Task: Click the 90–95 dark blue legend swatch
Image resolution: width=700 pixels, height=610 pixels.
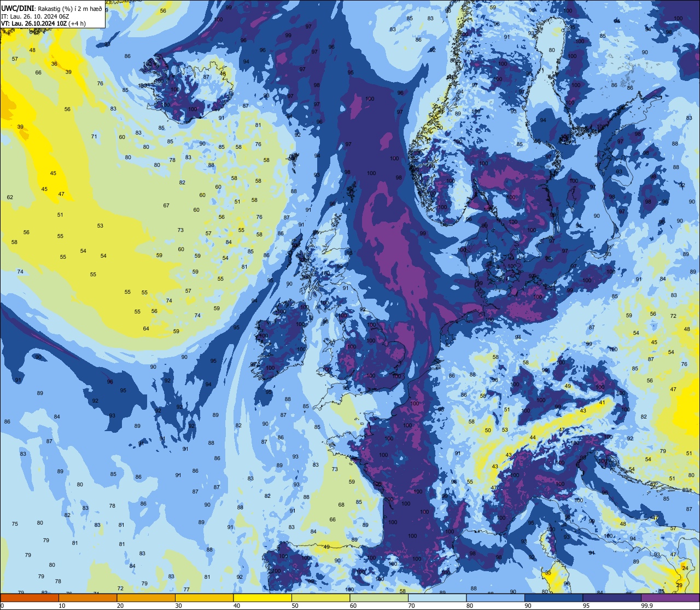Action: 553,597
